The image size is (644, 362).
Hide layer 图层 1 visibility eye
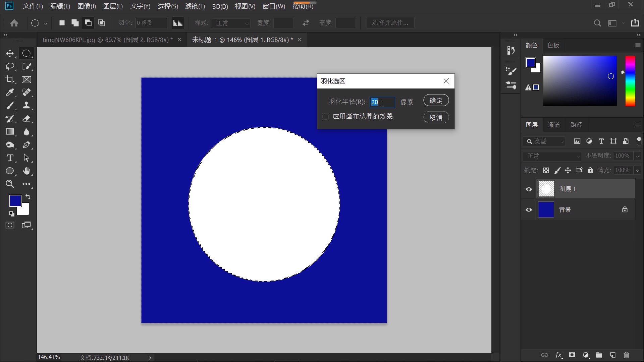point(529,189)
